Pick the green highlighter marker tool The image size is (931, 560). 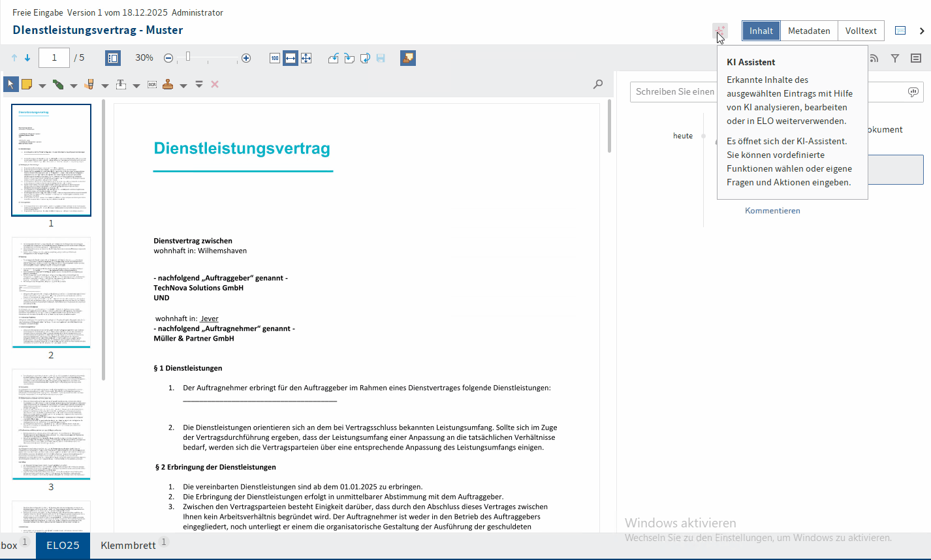click(58, 85)
